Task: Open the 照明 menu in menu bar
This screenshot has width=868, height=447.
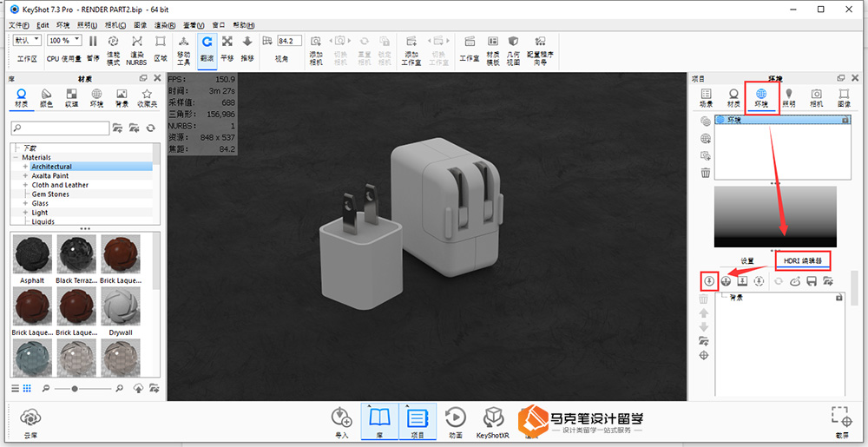Action: (87, 25)
